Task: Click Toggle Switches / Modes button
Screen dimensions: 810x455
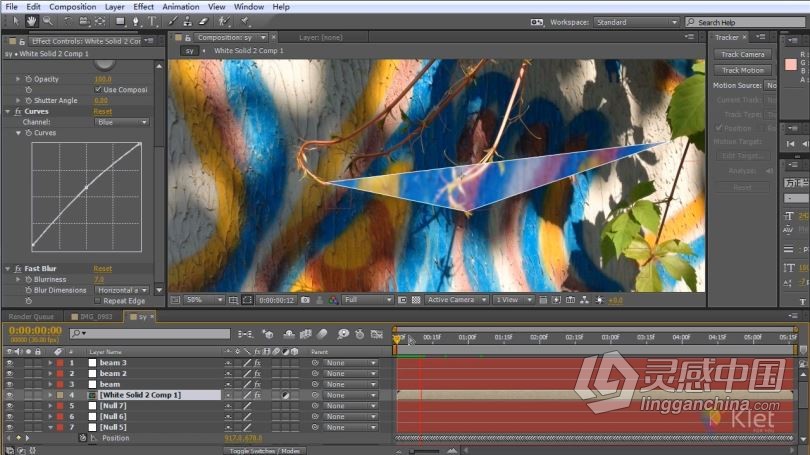Action: [264, 451]
